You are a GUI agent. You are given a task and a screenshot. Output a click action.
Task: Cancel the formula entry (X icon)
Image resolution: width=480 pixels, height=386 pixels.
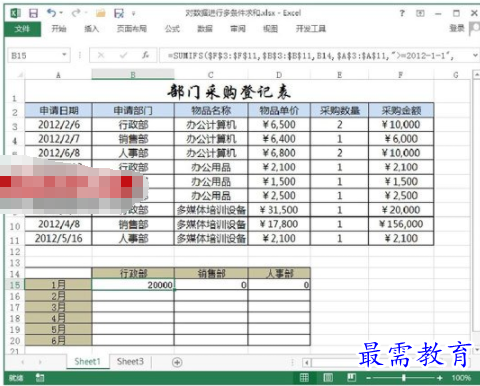point(101,55)
